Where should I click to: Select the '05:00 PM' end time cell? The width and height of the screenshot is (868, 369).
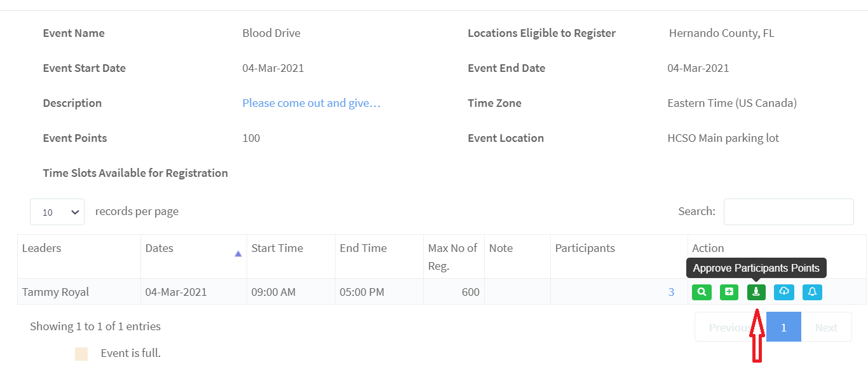pyautogui.click(x=379, y=292)
